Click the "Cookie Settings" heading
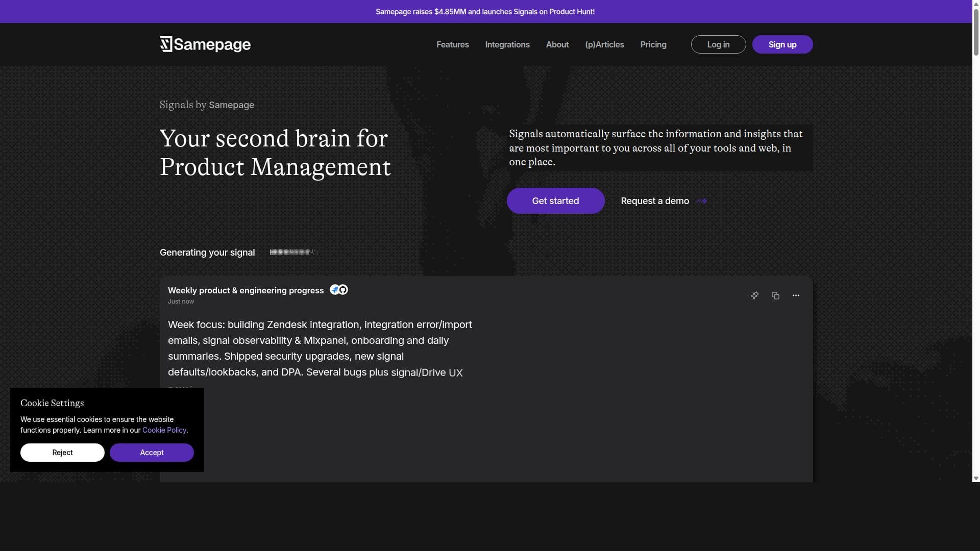 point(52,403)
